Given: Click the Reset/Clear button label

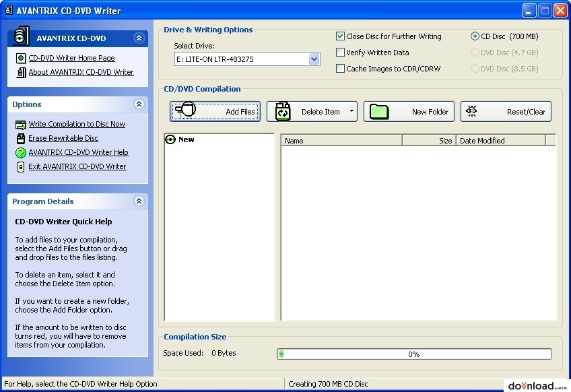Looking at the screenshot, I should coord(526,112).
